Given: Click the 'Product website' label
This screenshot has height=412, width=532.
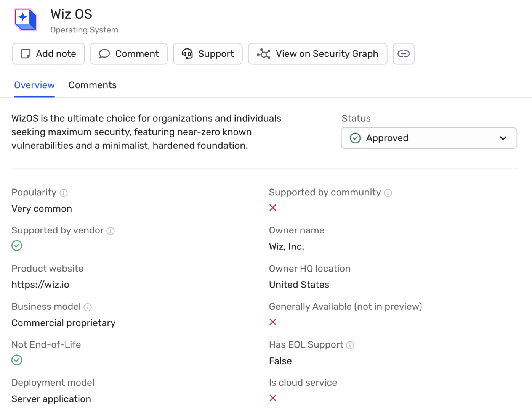Looking at the screenshot, I should coord(47,269).
